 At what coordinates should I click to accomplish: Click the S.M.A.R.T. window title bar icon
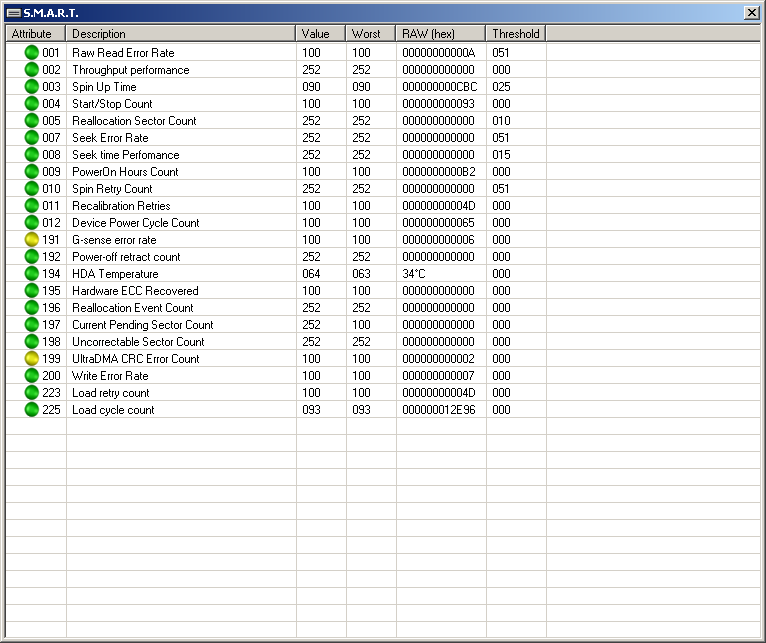tap(14, 12)
